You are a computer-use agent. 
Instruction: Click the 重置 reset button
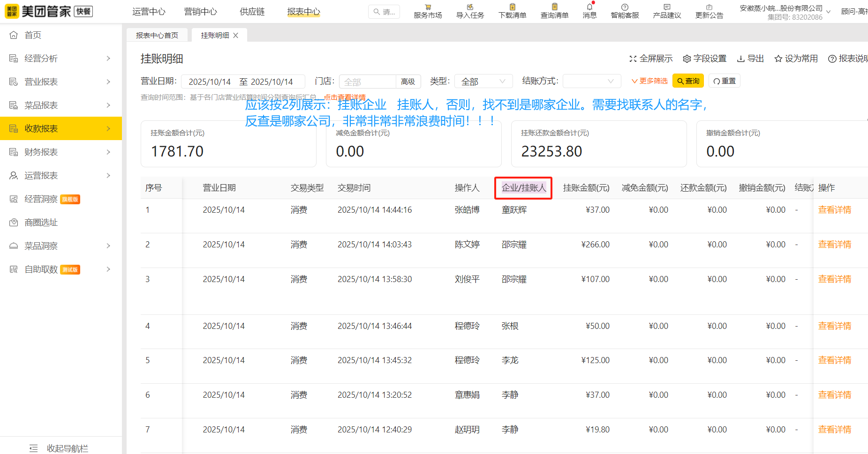pyautogui.click(x=725, y=81)
